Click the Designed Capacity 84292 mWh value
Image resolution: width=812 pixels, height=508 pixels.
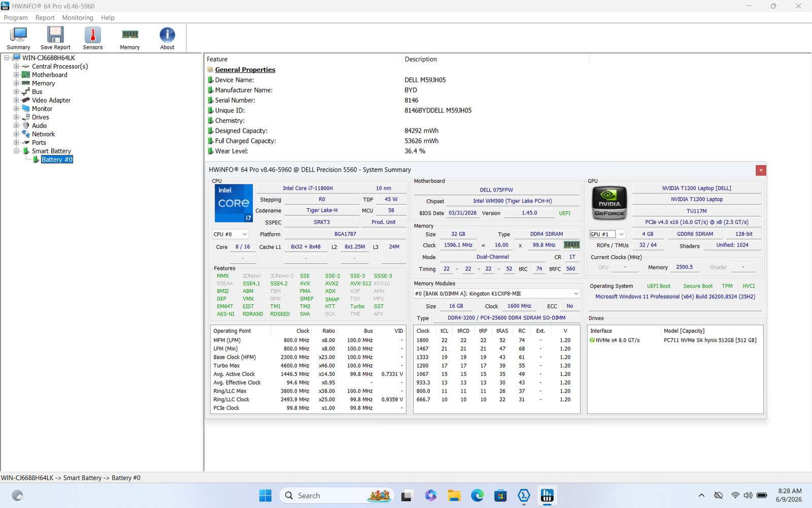(x=421, y=131)
